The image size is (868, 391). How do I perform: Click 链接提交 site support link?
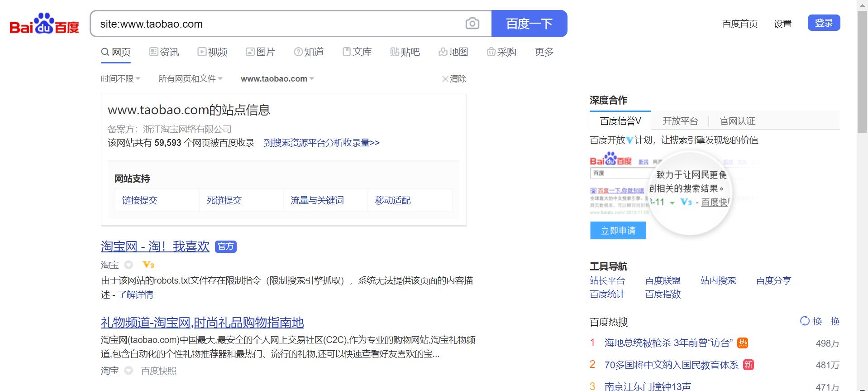click(140, 200)
